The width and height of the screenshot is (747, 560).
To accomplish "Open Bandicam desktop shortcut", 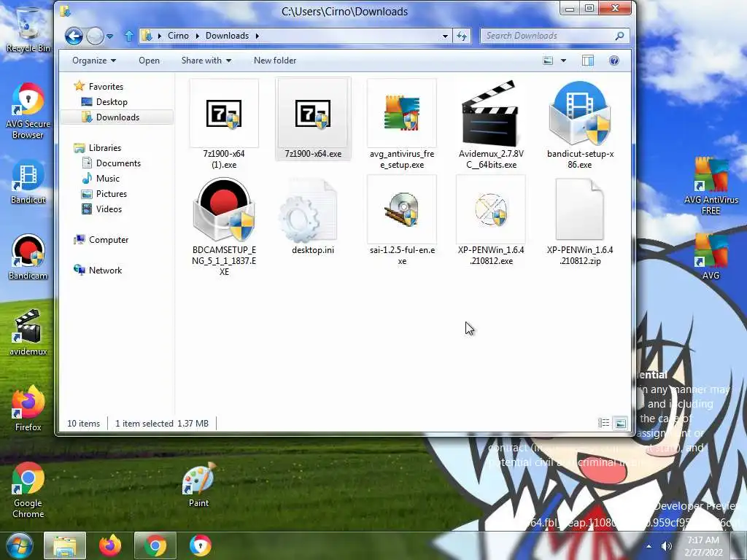I will pos(28,257).
